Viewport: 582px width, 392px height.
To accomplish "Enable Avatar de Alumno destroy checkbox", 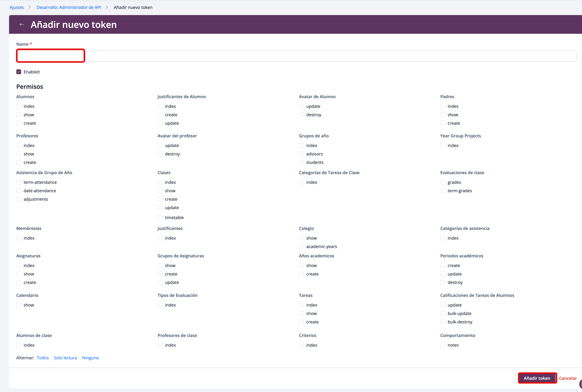I will pos(302,115).
